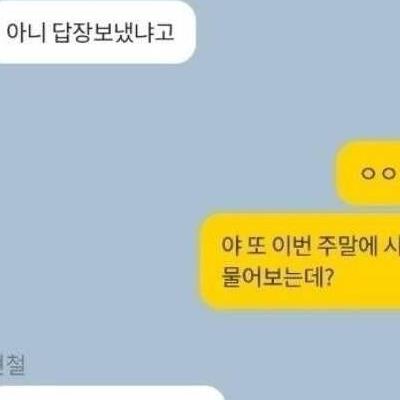
Task: Select the word "답장보냈냐고" in the white bubble
Action: pos(114,33)
